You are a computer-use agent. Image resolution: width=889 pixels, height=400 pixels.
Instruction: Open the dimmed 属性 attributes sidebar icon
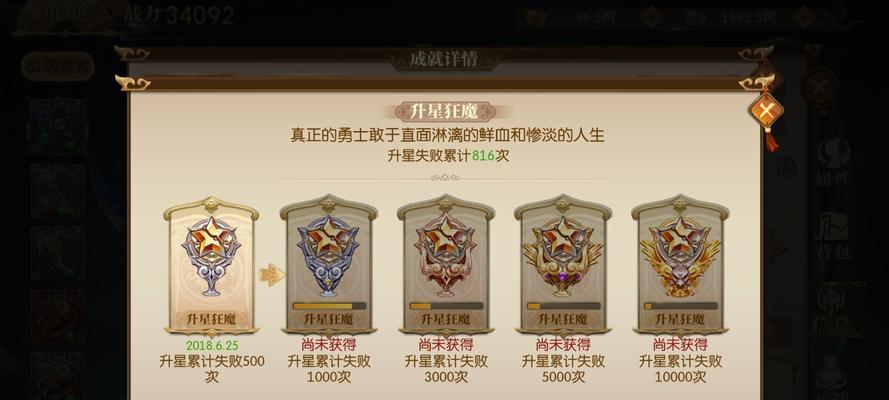coord(833,163)
